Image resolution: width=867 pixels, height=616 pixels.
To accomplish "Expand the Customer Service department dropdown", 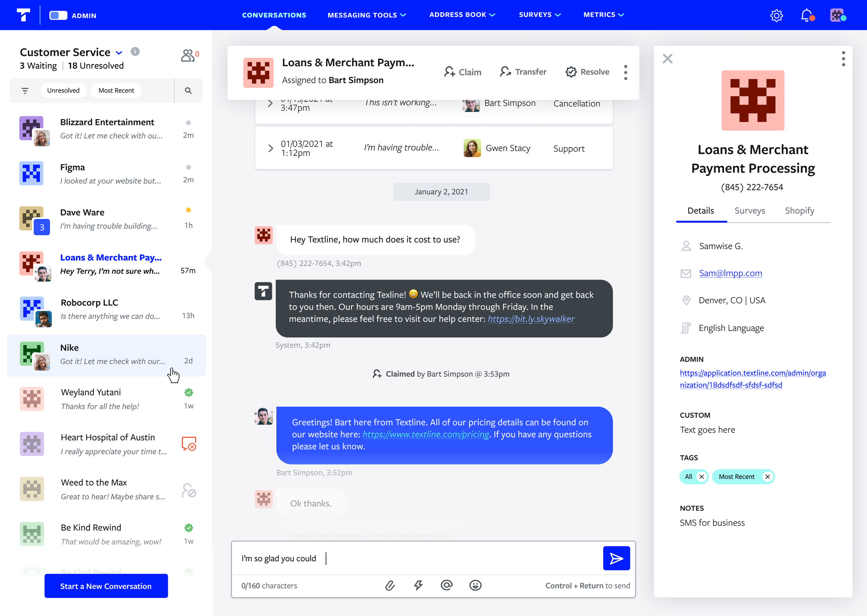I will pos(119,53).
